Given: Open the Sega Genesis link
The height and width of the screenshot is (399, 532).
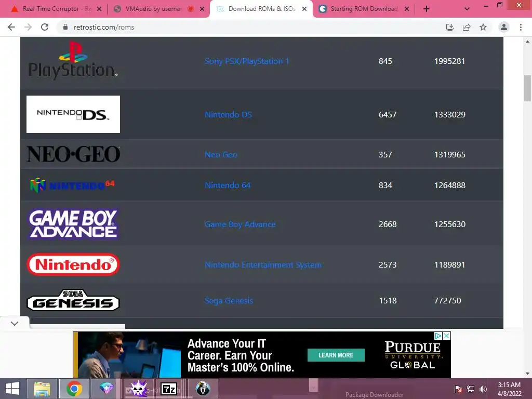Looking at the screenshot, I should click(229, 301).
